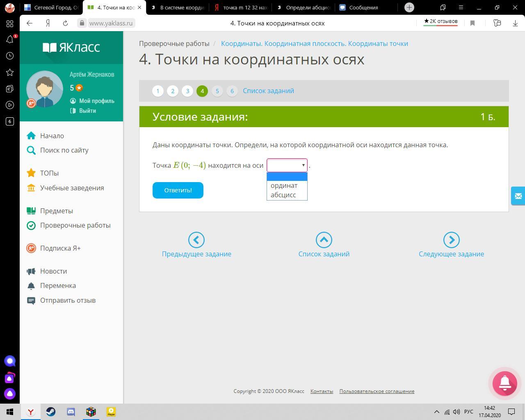This screenshot has width=525, height=420.
Task: Show hidden tray icons chevron
Action: pyautogui.click(x=437, y=412)
